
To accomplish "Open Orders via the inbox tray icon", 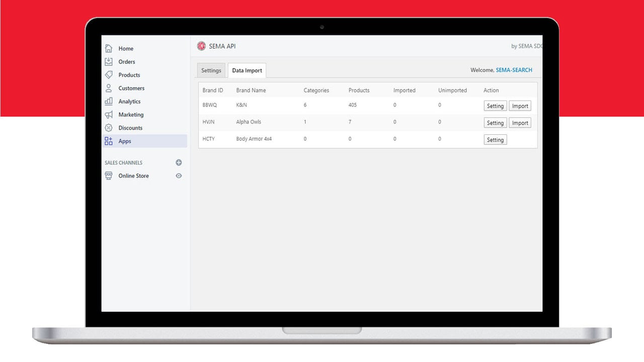I will click(x=109, y=61).
